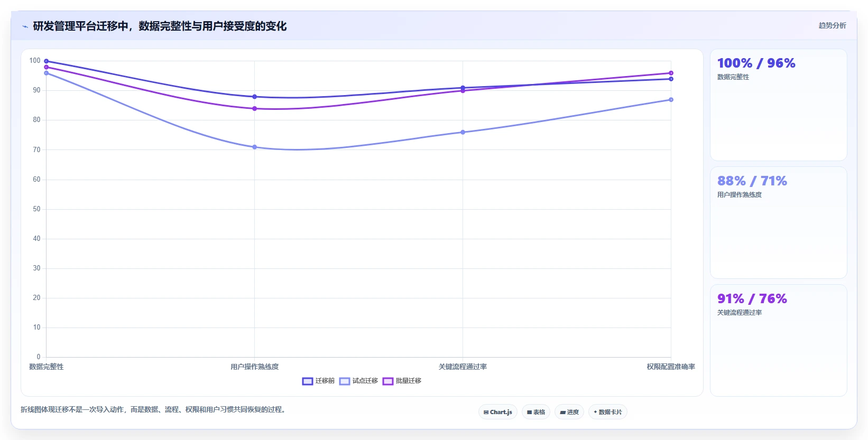
Task: Click 迁移前 data point at 权限配置准确率
Action: (x=671, y=79)
